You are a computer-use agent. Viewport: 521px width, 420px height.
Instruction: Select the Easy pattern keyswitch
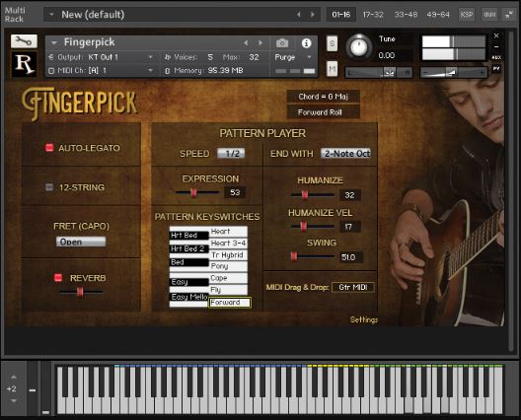(x=188, y=282)
